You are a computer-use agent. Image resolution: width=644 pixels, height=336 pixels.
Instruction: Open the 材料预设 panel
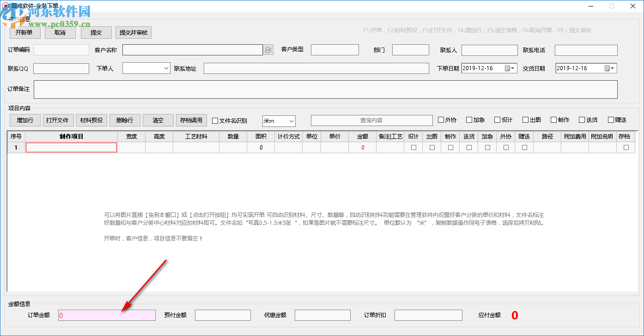tap(91, 120)
